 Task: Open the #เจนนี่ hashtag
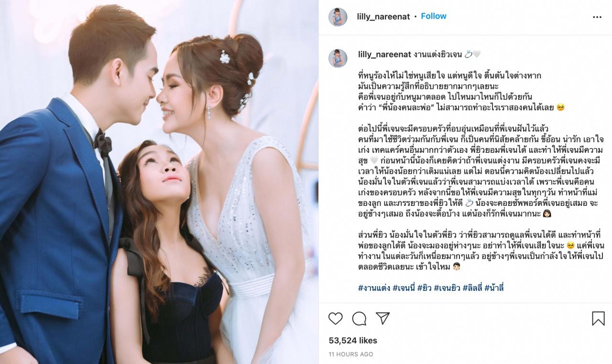point(403,288)
